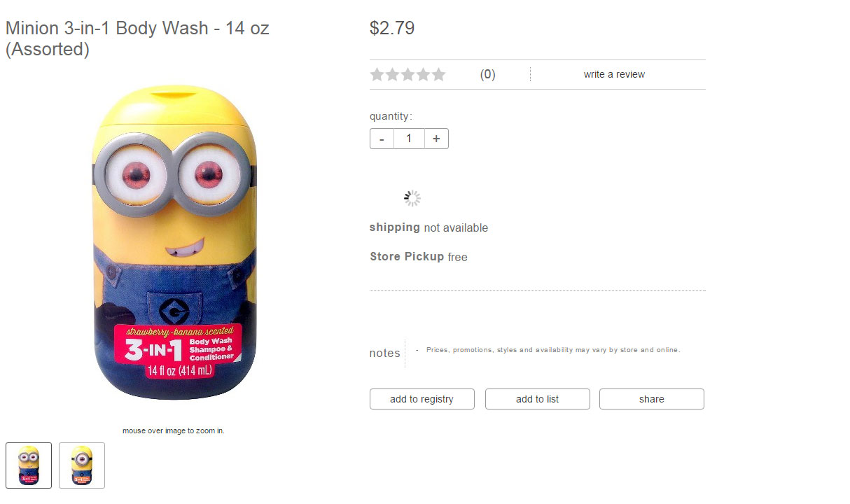Click the large Minion body wash image

(174, 245)
